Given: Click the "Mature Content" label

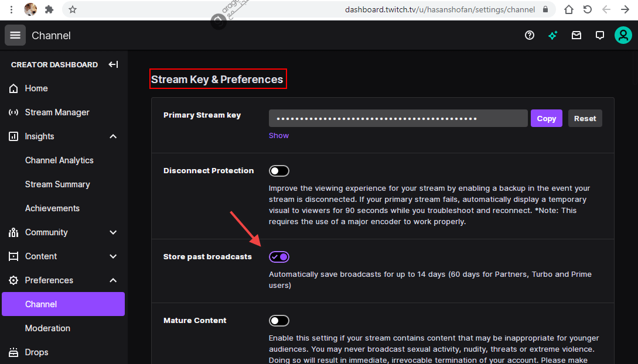Looking at the screenshot, I should (195, 321).
